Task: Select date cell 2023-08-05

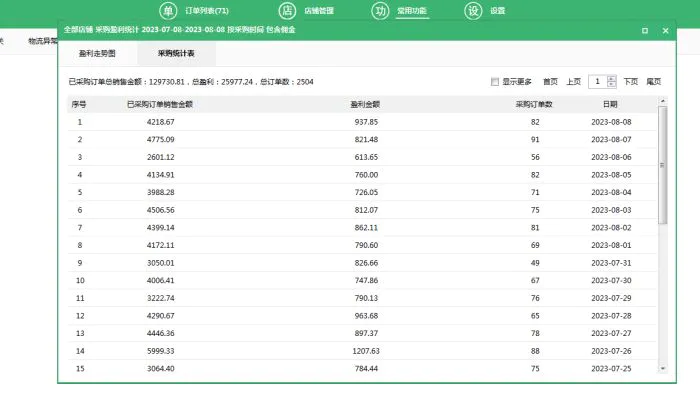Action: [611, 175]
